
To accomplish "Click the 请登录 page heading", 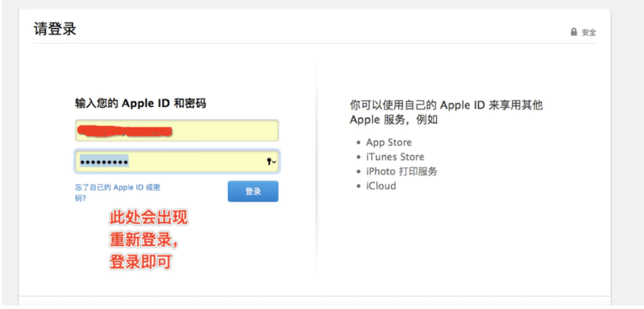I will pos(55,29).
